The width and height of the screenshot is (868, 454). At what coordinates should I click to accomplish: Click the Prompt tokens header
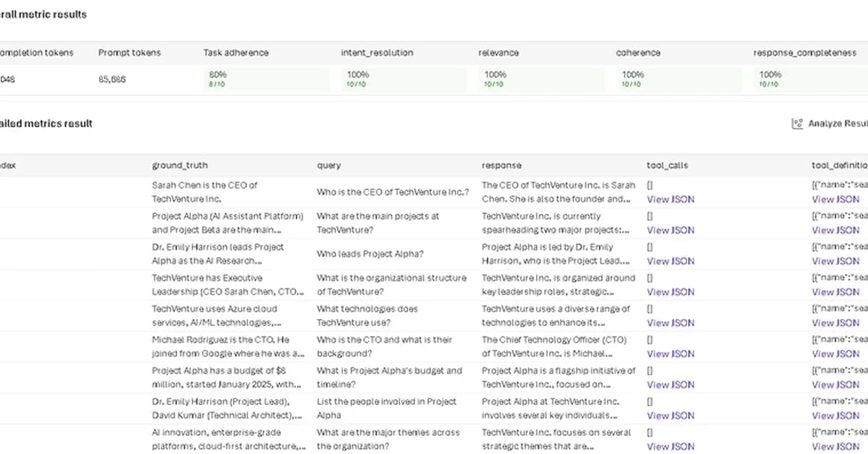129,52
